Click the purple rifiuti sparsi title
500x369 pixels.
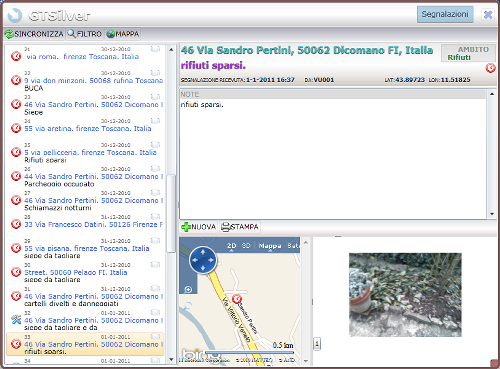pos(213,66)
